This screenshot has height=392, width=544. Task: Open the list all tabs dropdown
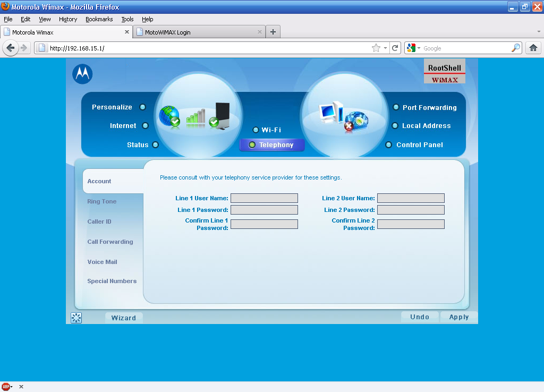pos(539,31)
